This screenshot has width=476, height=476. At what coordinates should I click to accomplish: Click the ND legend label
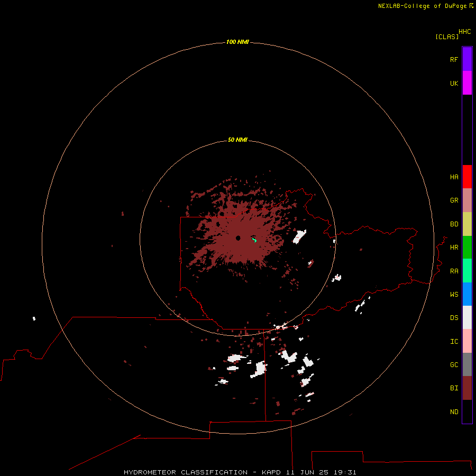454,412
